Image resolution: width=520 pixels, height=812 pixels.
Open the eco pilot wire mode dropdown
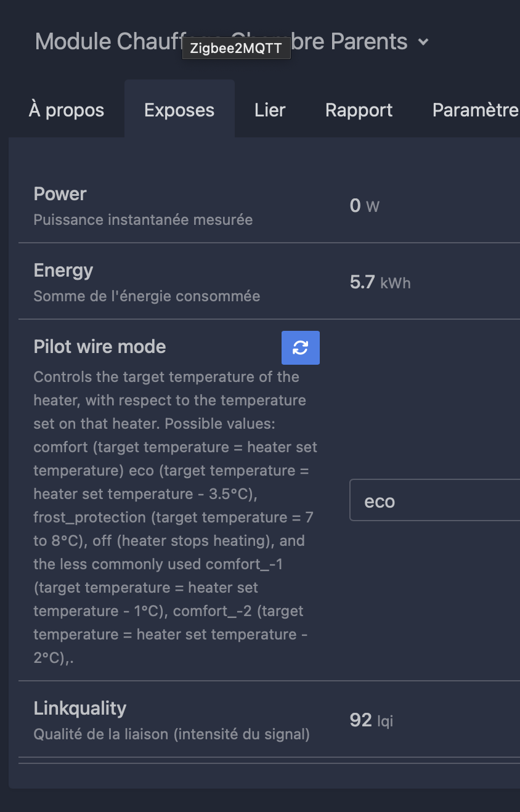point(434,501)
